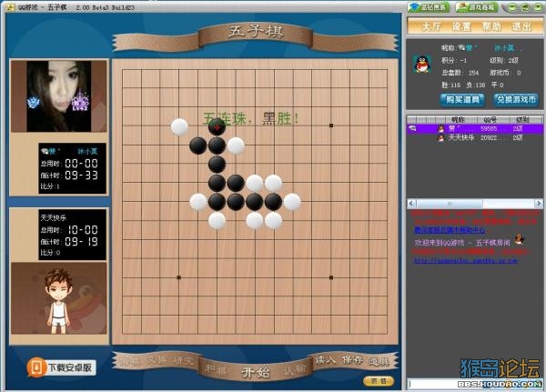The image size is (546, 392).
Task: Click the first blue hyperlink in chat
Action: point(450,230)
